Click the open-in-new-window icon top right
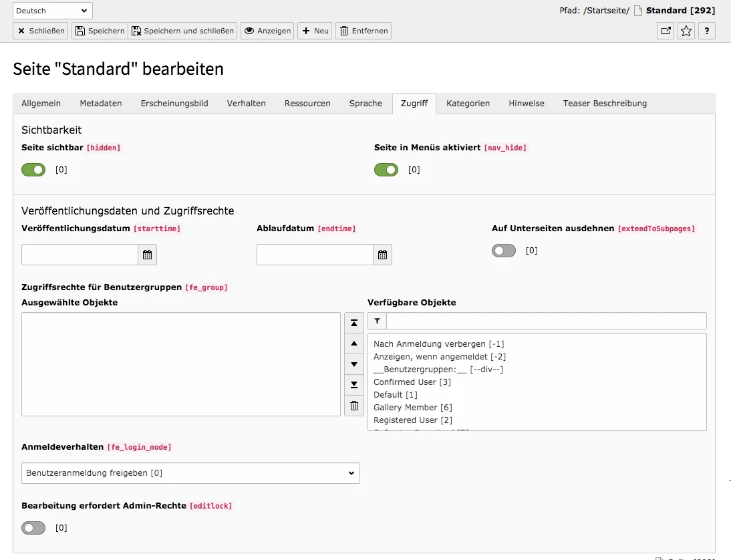The image size is (731, 560). coord(665,31)
